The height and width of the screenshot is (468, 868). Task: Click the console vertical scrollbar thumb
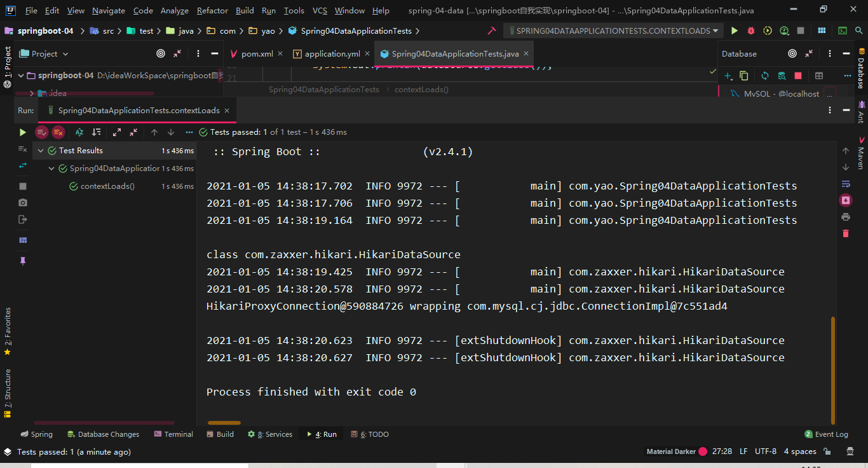click(x=834, y=369)
